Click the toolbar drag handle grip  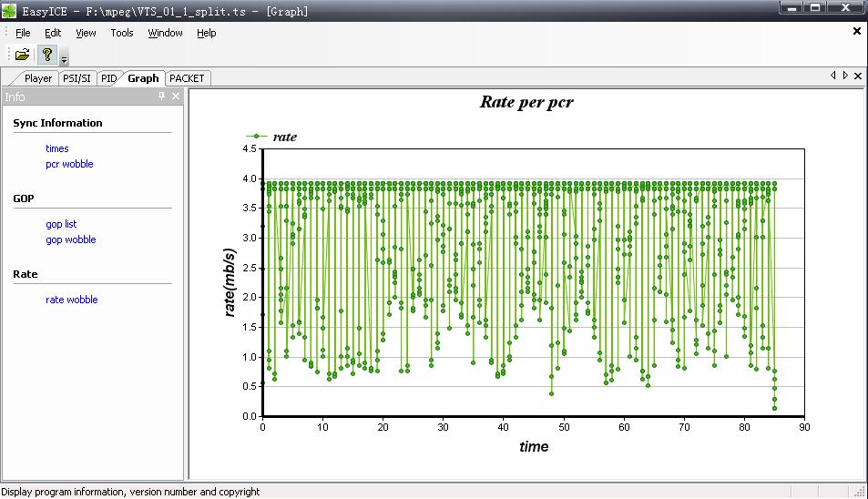8,55
